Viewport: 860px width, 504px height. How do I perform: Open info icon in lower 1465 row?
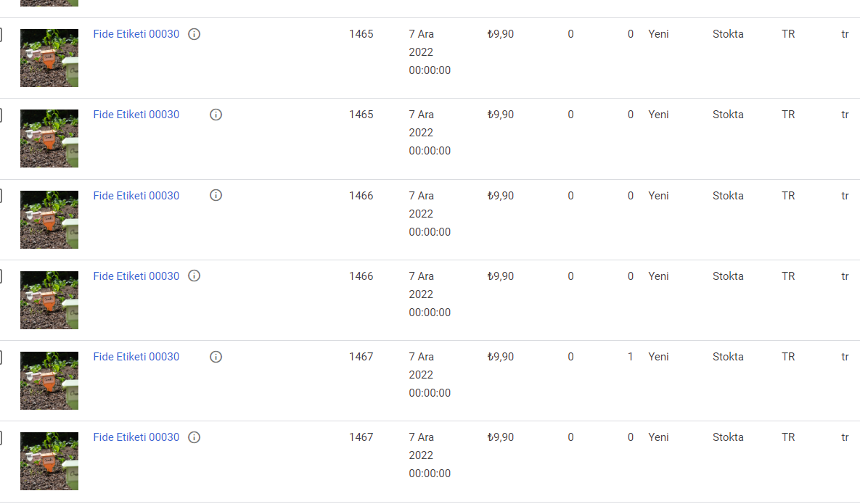[216, 115]
